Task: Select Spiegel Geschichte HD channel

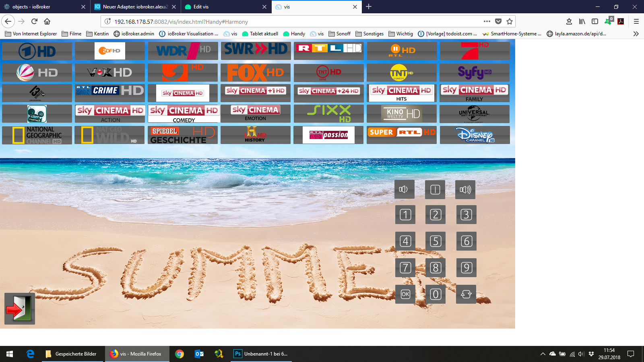Action: click(183, 135)
